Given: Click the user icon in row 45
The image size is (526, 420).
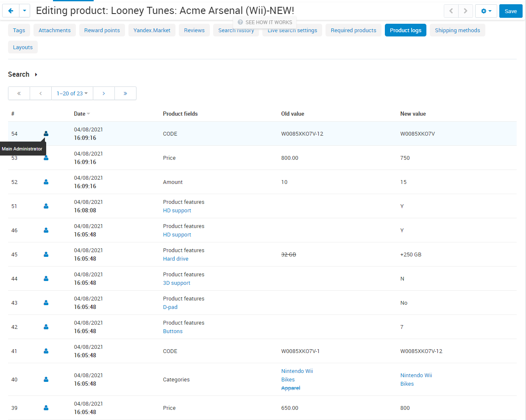Looking at the screenshot, I should click(x=46, y=254).
